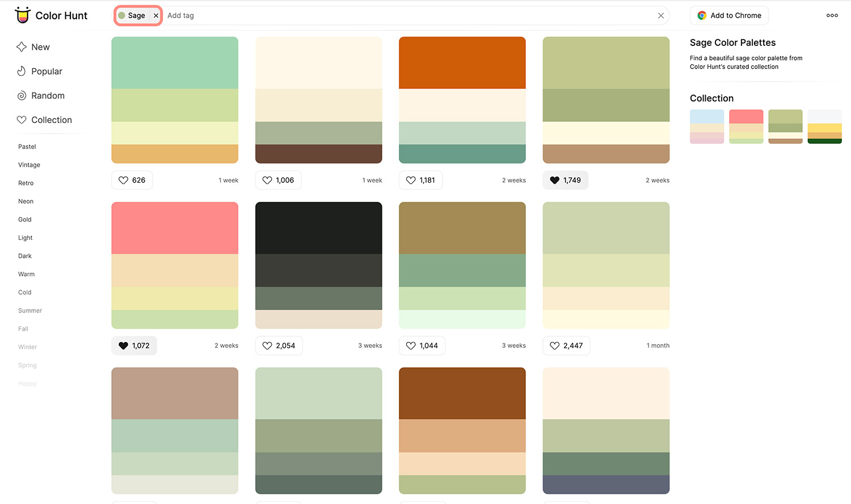Select the Fall tag
851x504 pixels.
tap(23, 329)
